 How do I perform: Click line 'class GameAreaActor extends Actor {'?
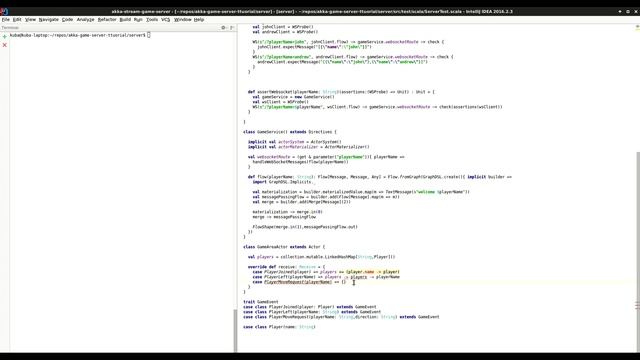pos(284,247)
